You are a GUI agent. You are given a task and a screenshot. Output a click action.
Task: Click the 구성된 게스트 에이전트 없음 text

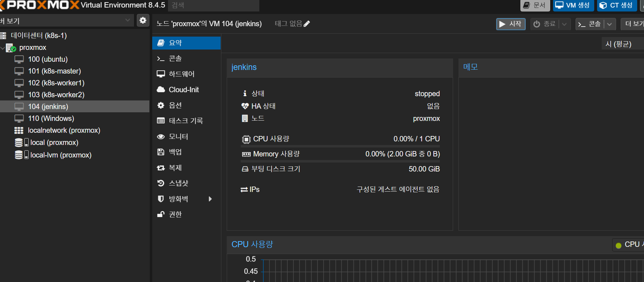(398, 189)
